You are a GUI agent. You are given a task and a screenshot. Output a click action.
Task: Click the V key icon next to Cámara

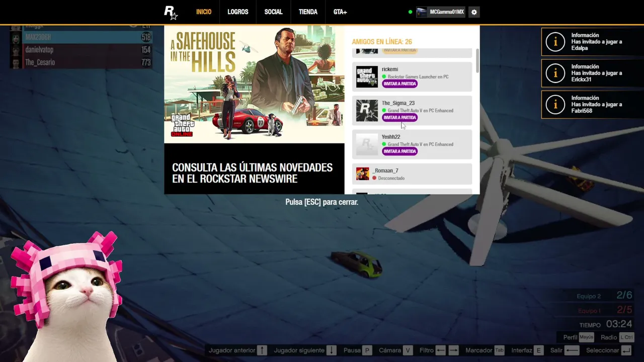[408, 350]
